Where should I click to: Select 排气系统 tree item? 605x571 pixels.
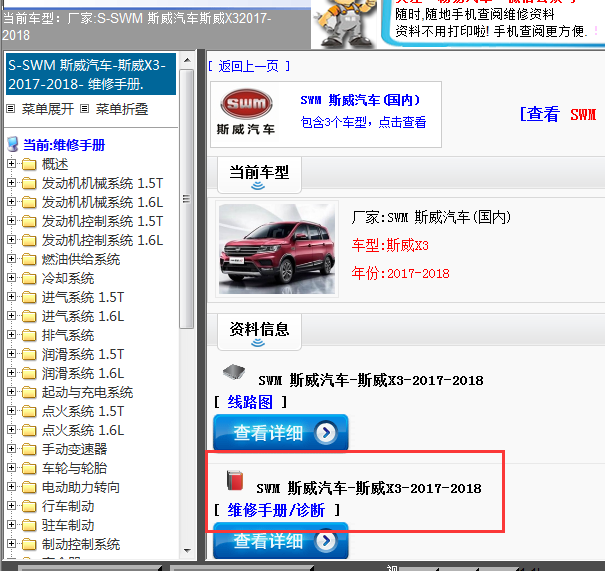(68, 335)
